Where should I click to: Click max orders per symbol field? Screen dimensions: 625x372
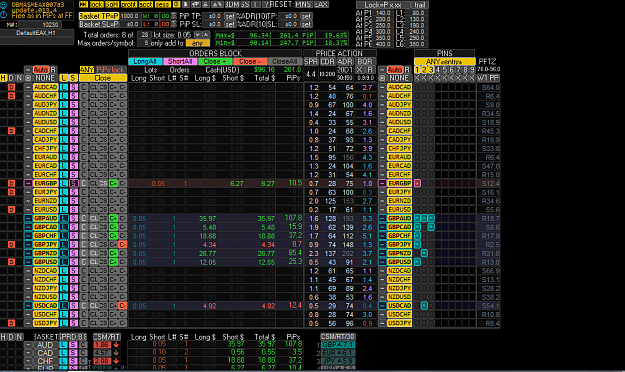(x=145, y=43)
